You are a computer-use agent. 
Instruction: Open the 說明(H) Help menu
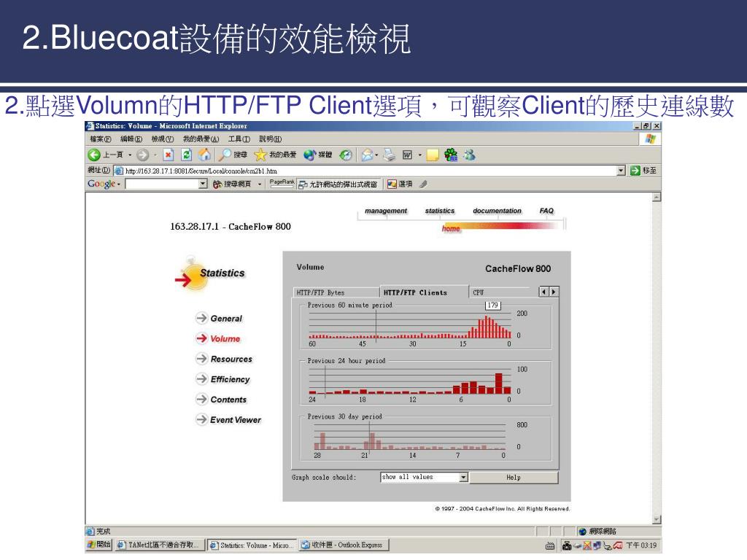pos(270,139)
